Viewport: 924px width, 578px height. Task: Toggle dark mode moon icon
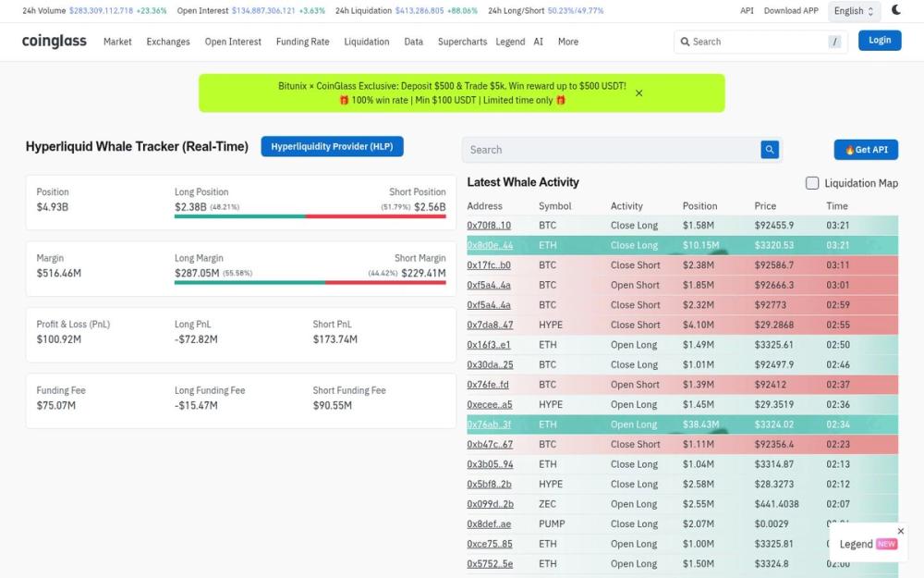pos(895,10)
